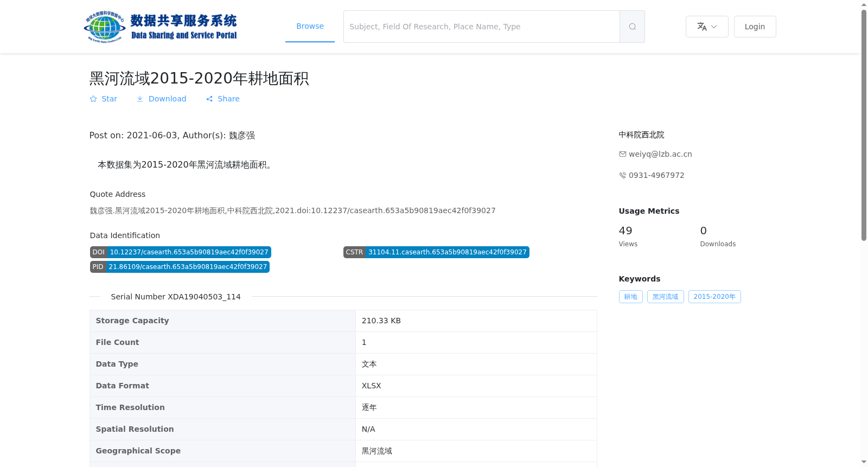Screen dimensions: 868x467
Task: Click the email address weiyq@lzb.ac.cn
Action: point(660,154)
